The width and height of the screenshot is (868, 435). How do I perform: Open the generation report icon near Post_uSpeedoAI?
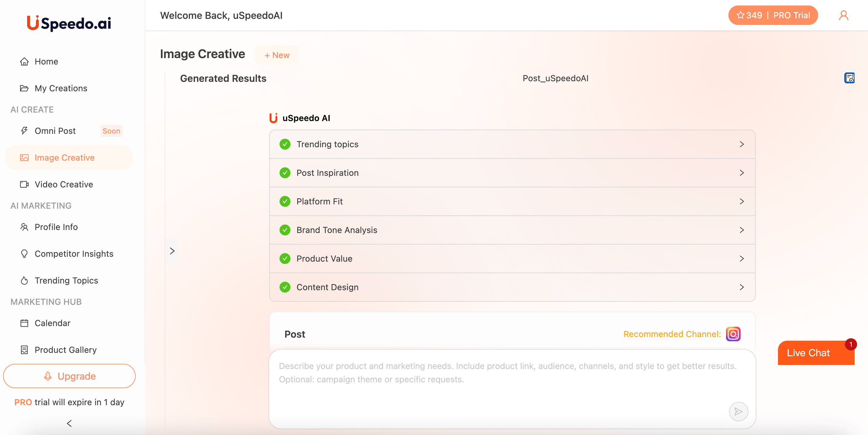coord(850,78)
